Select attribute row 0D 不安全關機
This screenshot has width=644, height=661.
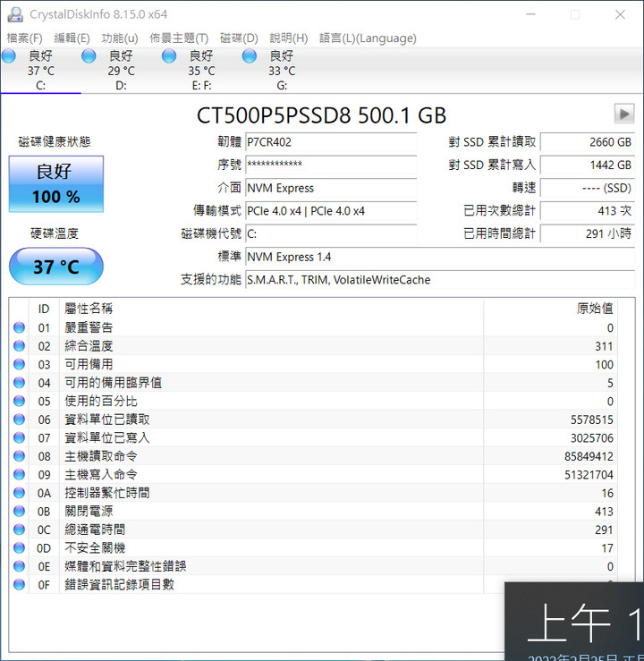point(313,547)
